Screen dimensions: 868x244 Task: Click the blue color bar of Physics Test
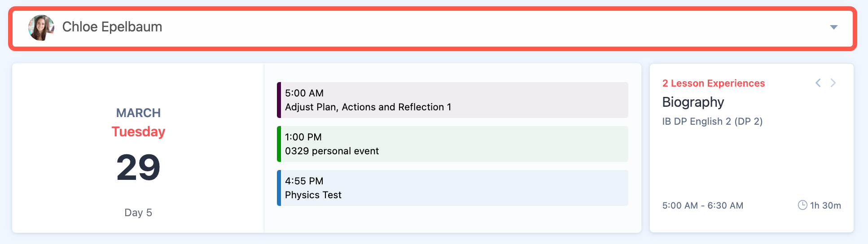coord(279,188)
